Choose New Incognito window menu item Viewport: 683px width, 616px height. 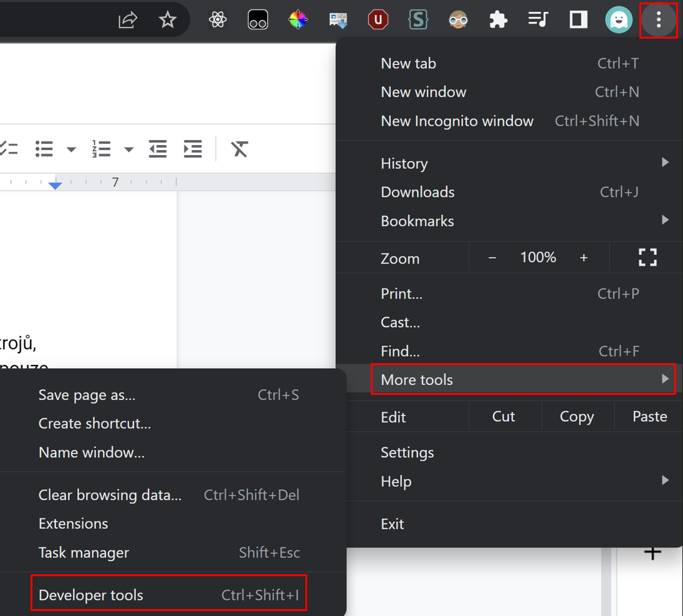pyautogui.click(x=457, y=121)
